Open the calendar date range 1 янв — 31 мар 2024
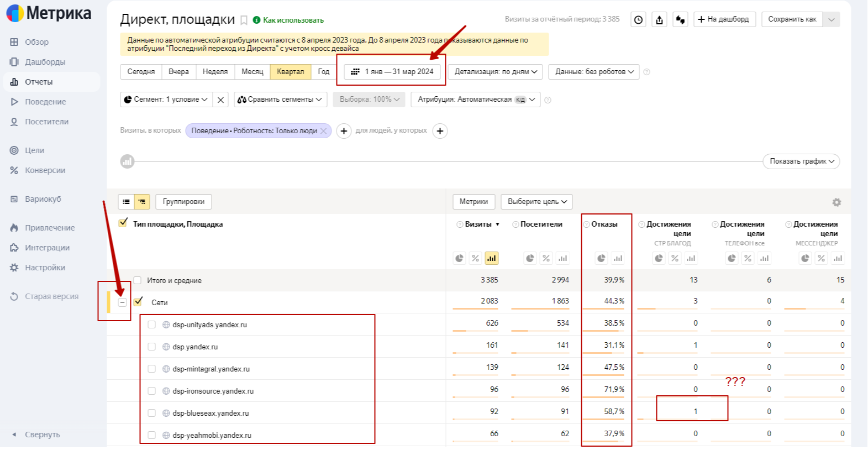 392,72
